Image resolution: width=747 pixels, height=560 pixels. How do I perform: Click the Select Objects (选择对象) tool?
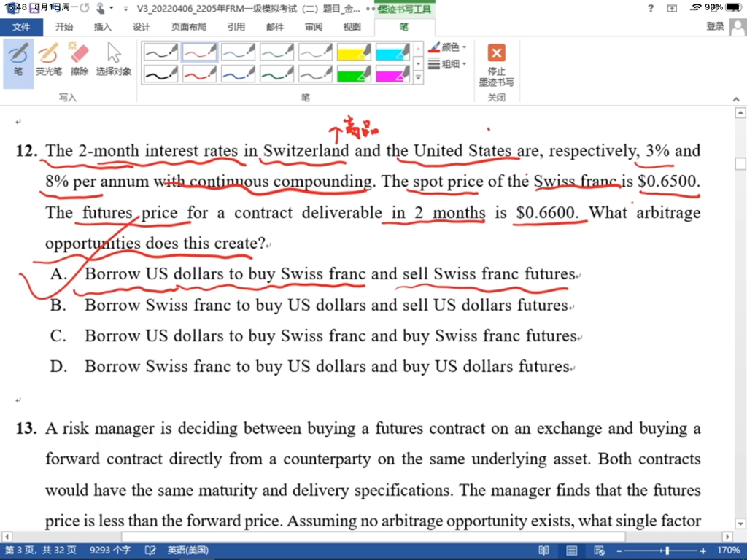pos(114,60)
